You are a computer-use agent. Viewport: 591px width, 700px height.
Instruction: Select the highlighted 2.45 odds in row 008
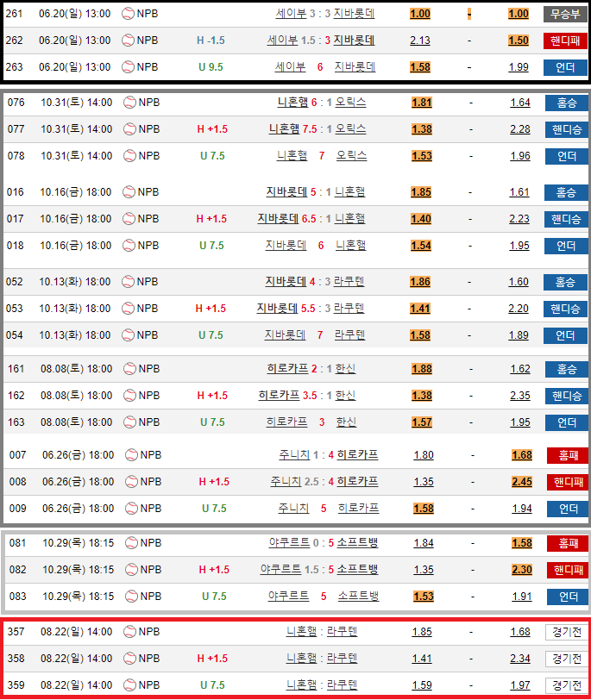click(521, 482)
